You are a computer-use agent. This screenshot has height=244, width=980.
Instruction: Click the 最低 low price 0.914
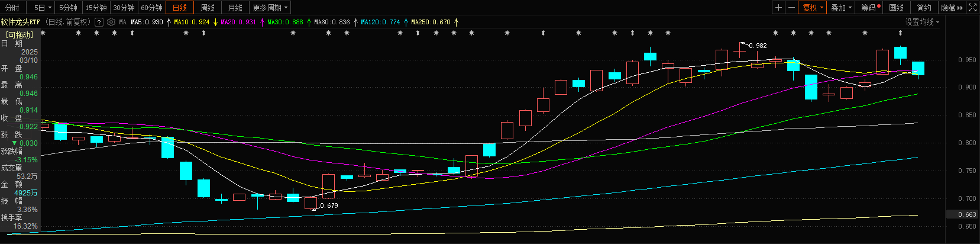[x=28, y=110]
